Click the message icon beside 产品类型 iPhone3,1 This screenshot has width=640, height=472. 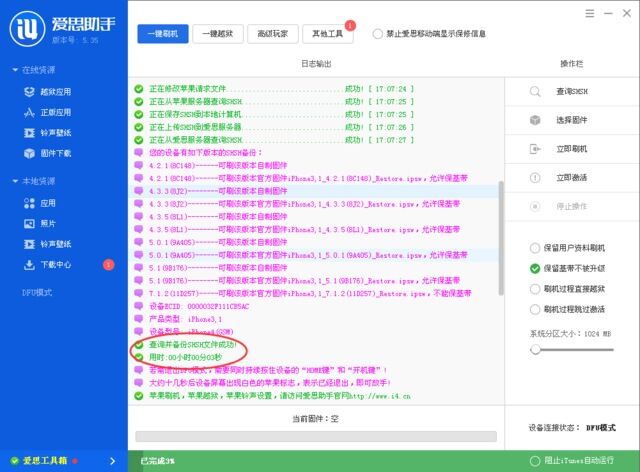(x=139, y=318)
